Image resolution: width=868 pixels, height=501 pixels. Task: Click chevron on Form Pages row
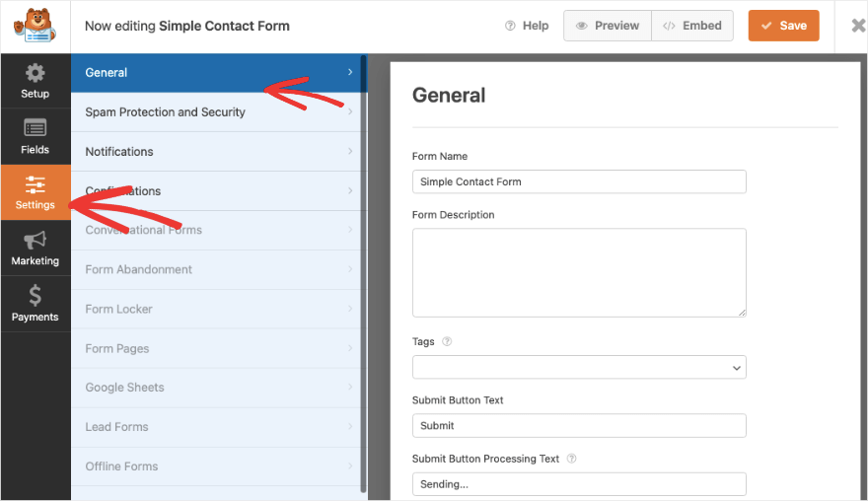(350, 348)
